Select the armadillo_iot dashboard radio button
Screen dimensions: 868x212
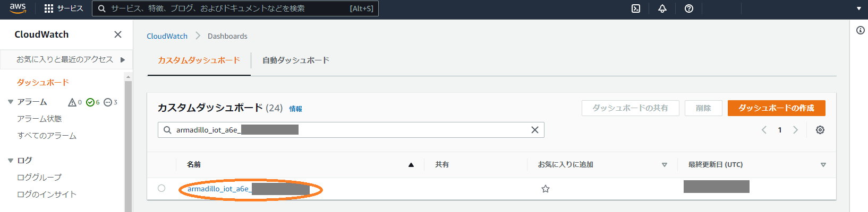(161, 188)
